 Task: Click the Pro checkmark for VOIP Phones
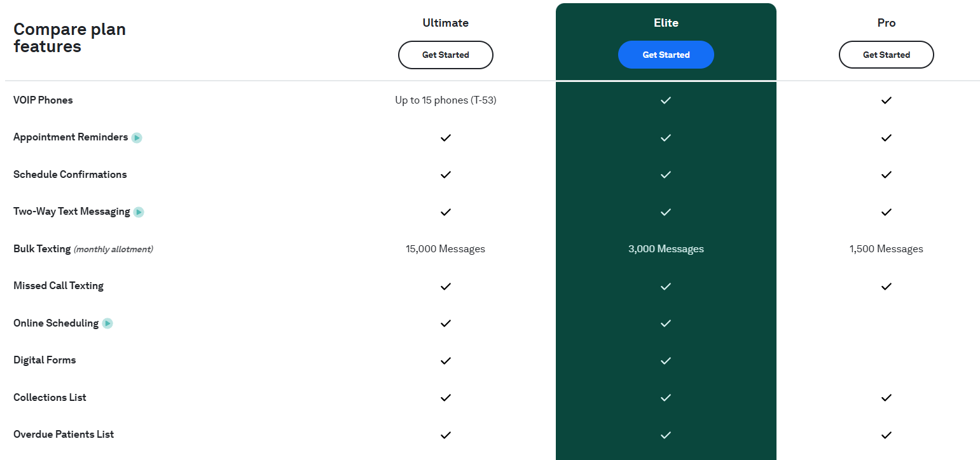(886, 100)
